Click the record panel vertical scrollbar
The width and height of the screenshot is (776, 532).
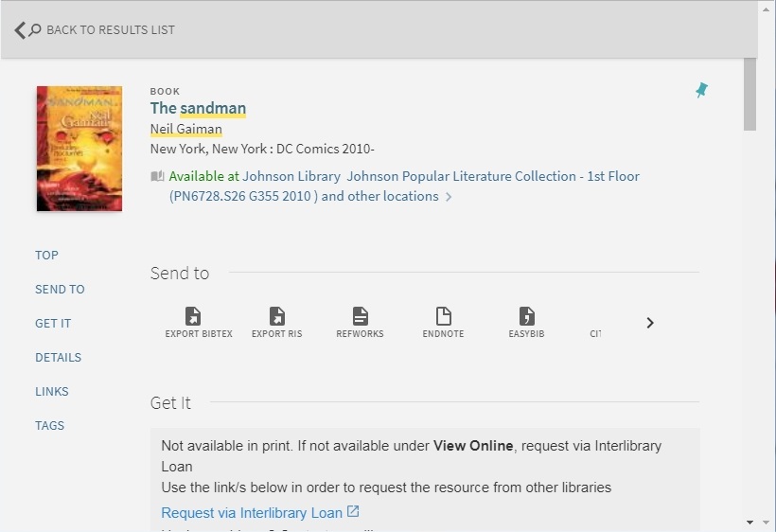pos(750,95)
